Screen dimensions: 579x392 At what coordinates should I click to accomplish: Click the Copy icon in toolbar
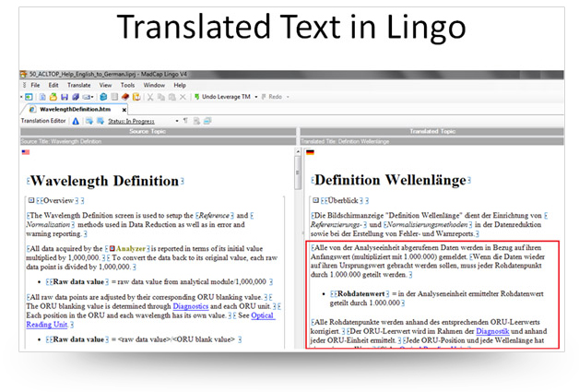pos(161,97)
